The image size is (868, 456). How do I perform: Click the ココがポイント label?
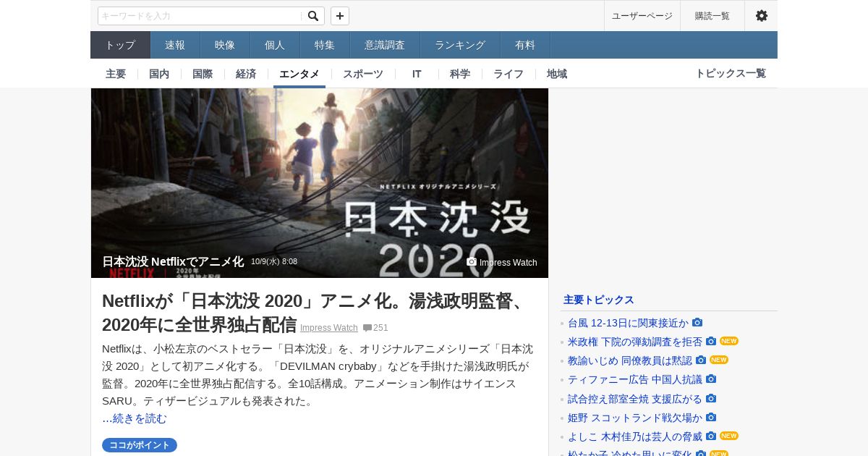click(140, 445)
